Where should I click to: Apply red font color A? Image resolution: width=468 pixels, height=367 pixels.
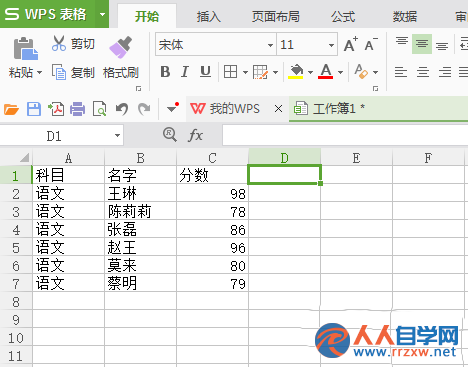326,71
